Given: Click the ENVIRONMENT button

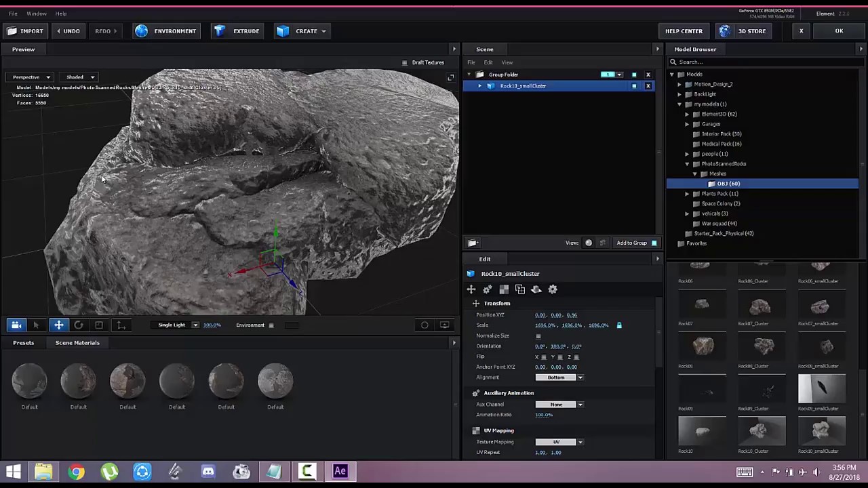Looking at the screenshot, I should click(x=167, y=31).
